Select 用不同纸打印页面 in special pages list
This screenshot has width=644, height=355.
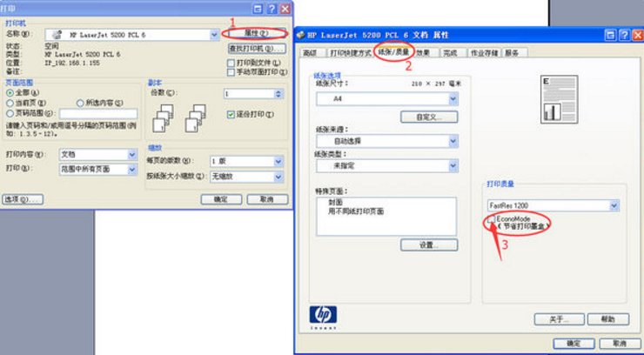(355, 211)
